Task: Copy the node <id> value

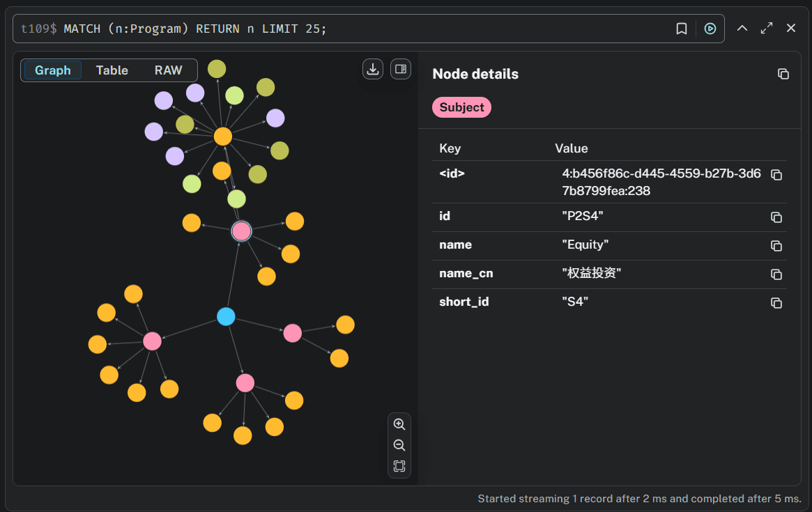Action: point(776,175)
